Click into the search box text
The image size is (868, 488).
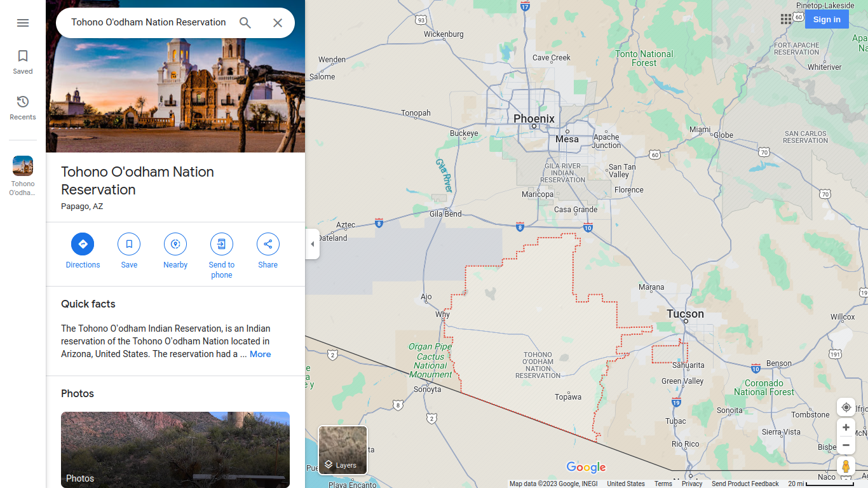149,22
